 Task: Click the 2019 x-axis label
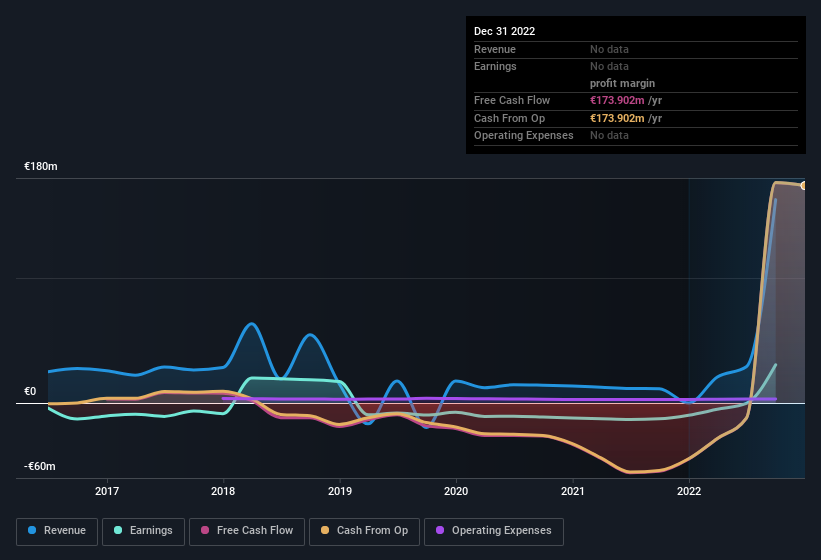pos(340,491)
